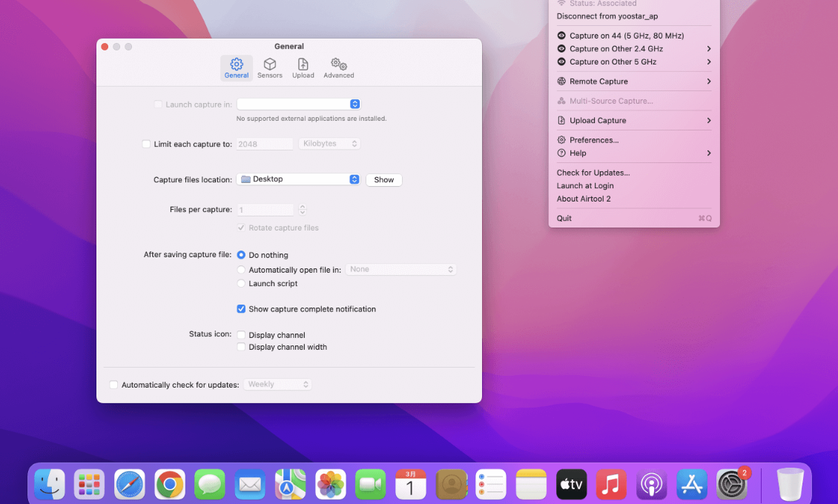The image size is (838, 504).
Task: Start Capture on 44 (5 GHz, 80 MHz)
Action: (x=634, y=36)
